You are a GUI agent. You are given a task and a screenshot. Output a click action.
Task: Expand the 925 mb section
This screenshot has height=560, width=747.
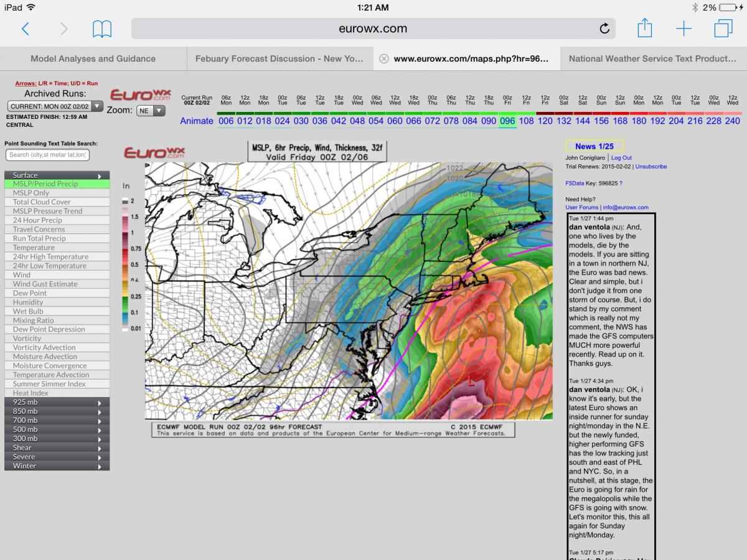[x=57, y=402]
